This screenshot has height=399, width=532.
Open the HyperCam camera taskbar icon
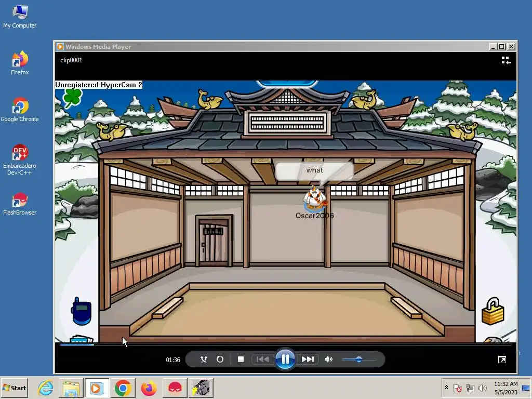pos(201,388)
